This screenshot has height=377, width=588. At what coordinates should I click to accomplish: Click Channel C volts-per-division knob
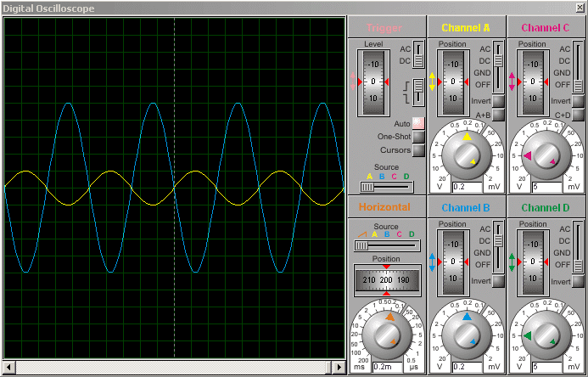[x=546, y=155]
